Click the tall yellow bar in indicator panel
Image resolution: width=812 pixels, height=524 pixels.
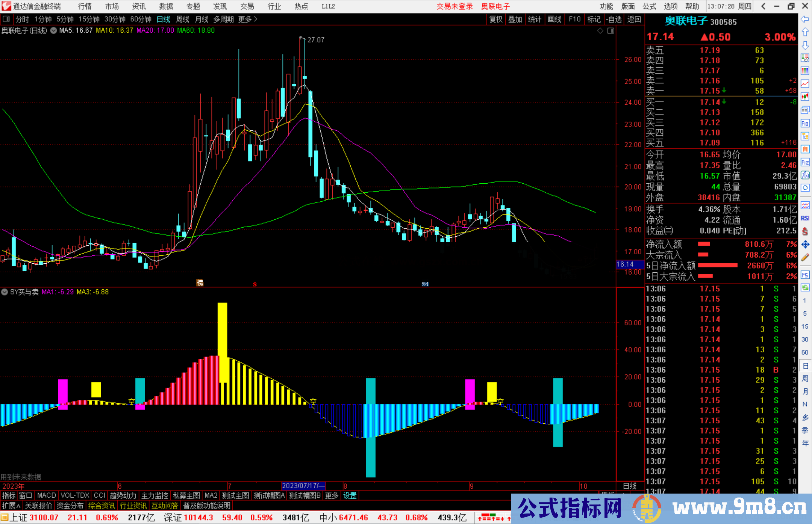tap(222, 338)
